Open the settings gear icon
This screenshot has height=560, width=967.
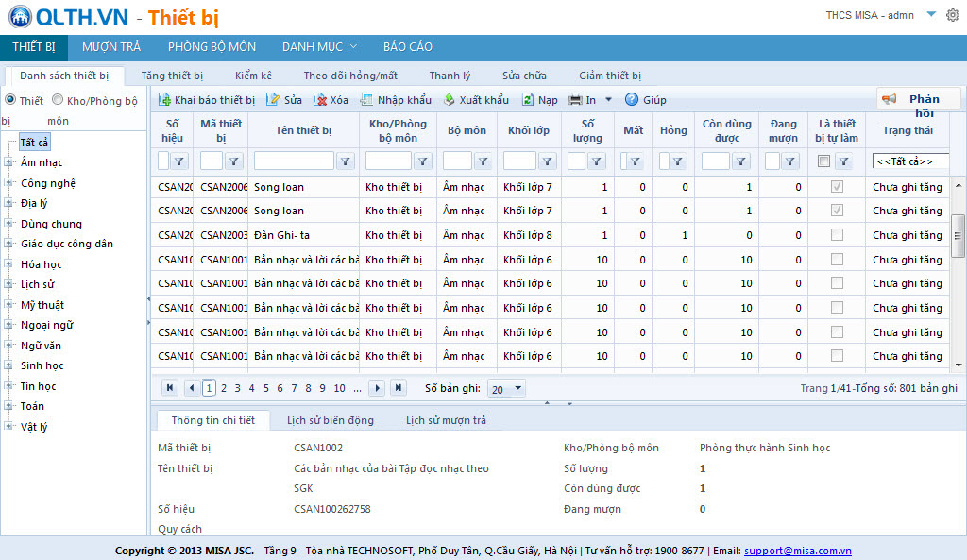952,15
